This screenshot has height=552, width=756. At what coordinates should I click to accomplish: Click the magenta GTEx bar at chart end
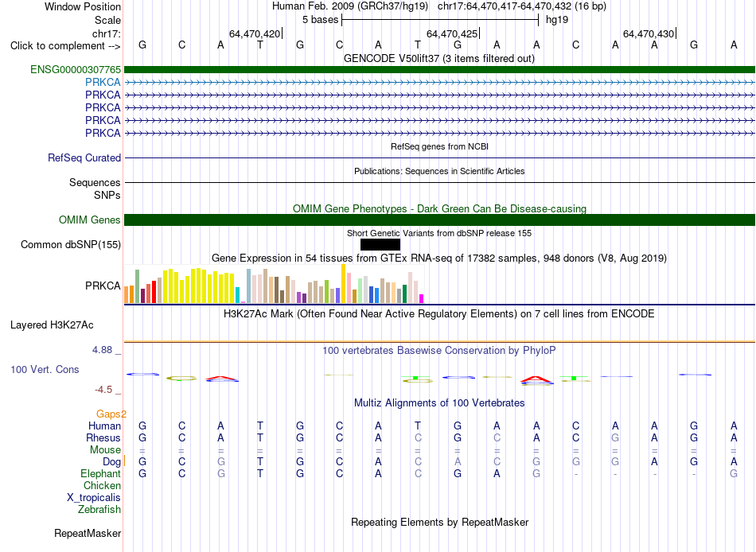(x=422, y=298)
